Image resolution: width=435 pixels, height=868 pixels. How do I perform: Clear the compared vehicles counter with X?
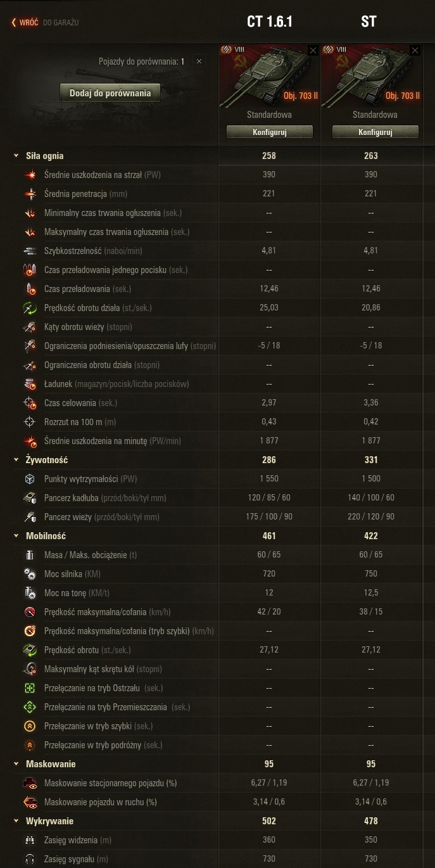[x=199, y=61]
